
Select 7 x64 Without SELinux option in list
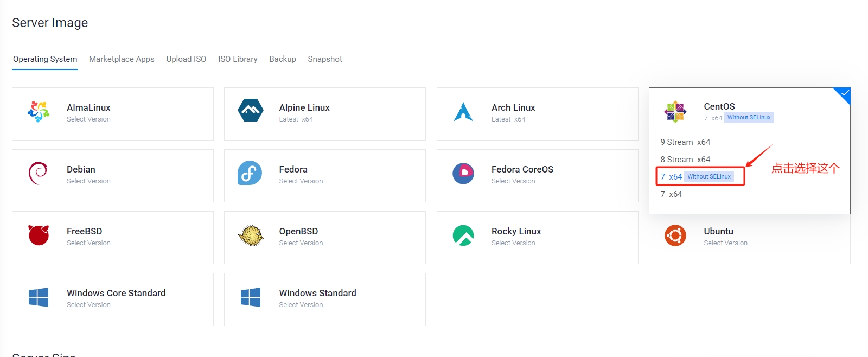tap(697, 177)
